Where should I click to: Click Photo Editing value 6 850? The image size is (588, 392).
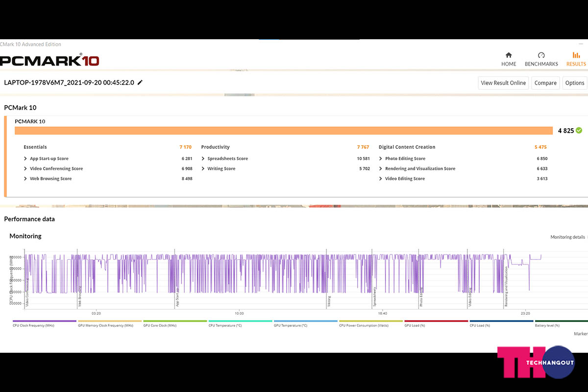click(x=542, y=159)
